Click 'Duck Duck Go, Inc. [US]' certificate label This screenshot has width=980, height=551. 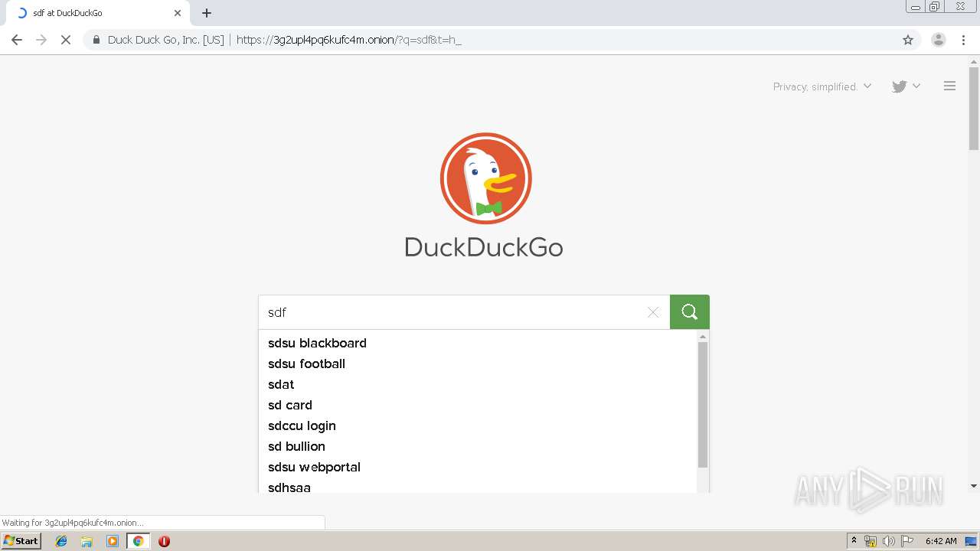[x=166, y=40]
